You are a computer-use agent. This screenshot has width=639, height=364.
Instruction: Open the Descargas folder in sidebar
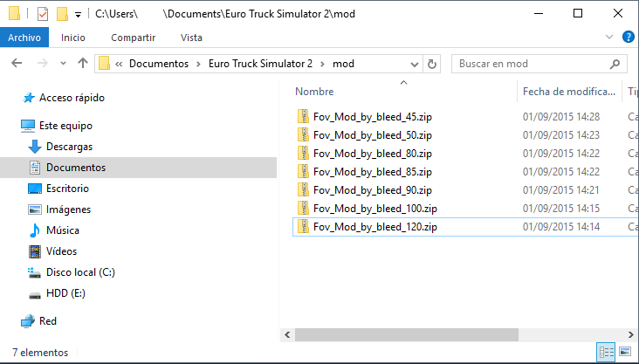69,147
